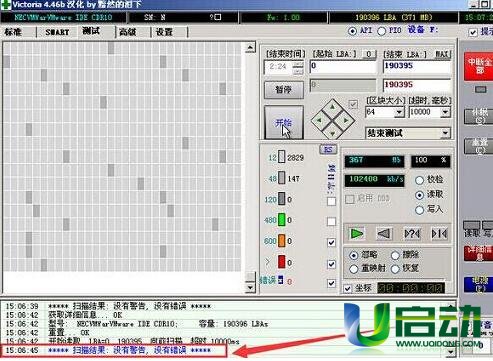This screenshot has height=361, width=493.
Task: Select the PIO mode radio button
Action: pos(381,31)
